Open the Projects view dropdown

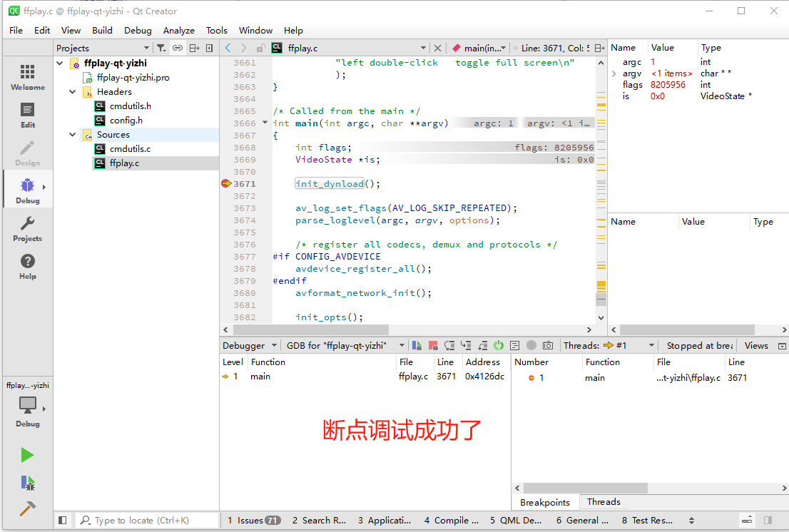pyautogui.click(x=103, y=48)
